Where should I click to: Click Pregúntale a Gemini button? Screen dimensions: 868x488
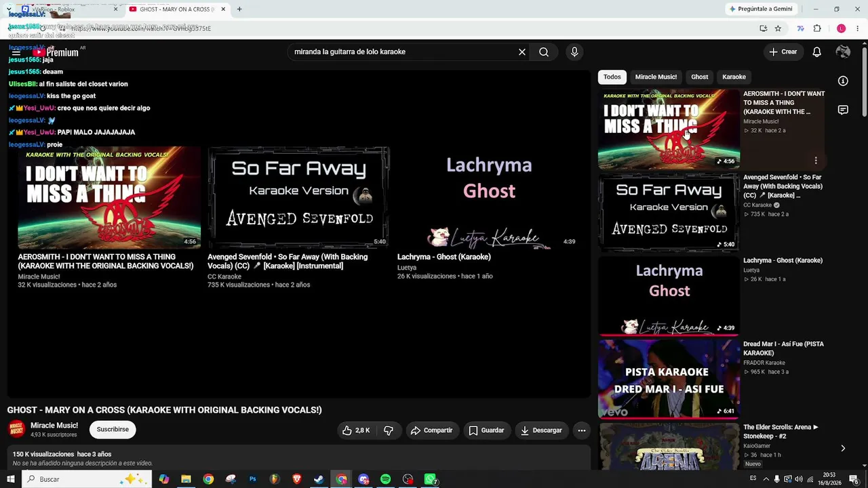point(761,9)
